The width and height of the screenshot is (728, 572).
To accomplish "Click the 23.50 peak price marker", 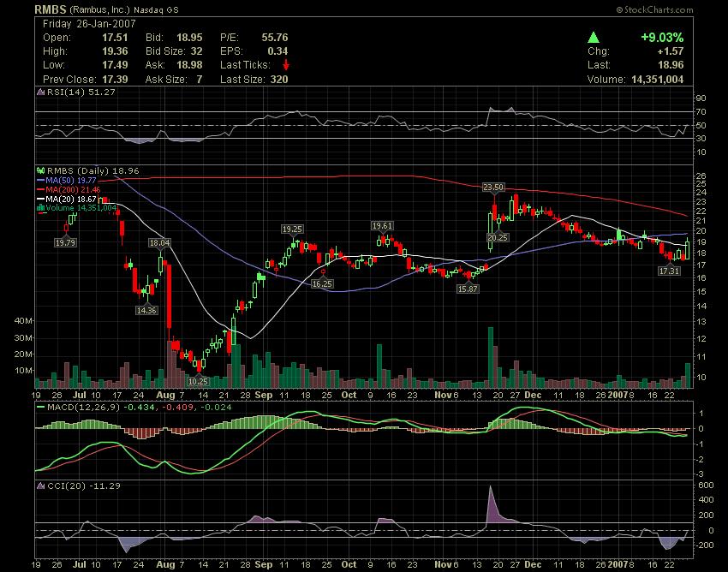I will [493, 188].
